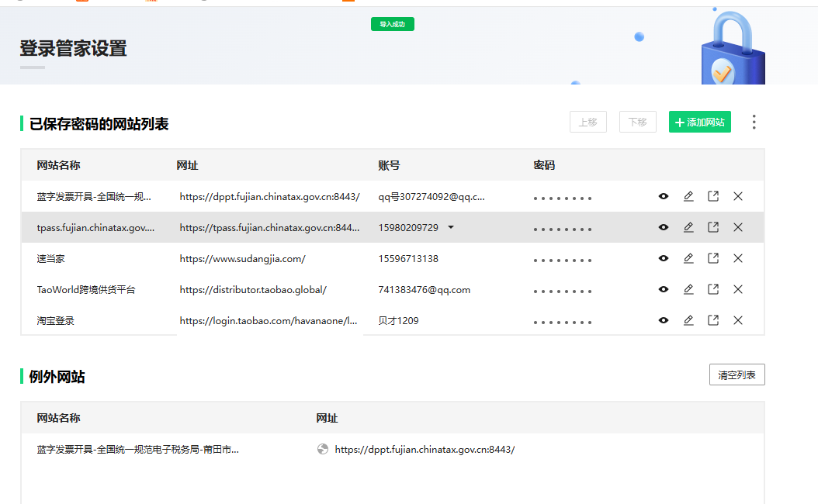Remove the 蓝字发票开具 saved entry
Screen dimensions: 818x504
(x=738, y=196)
